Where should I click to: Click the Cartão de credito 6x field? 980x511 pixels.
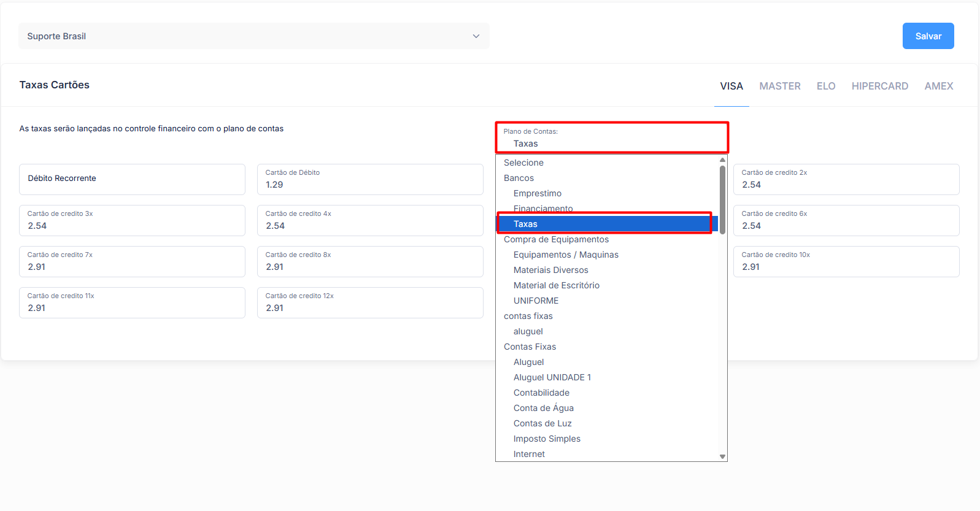click(x=846, y=220)
